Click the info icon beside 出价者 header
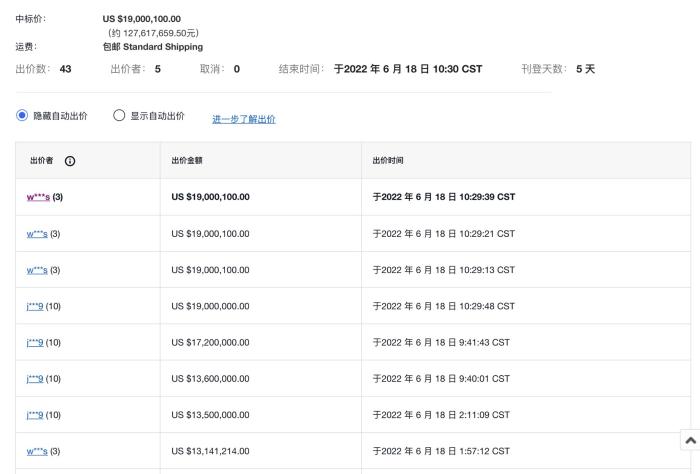Viewport: 700px width, 474px height. tap(70, 161)
